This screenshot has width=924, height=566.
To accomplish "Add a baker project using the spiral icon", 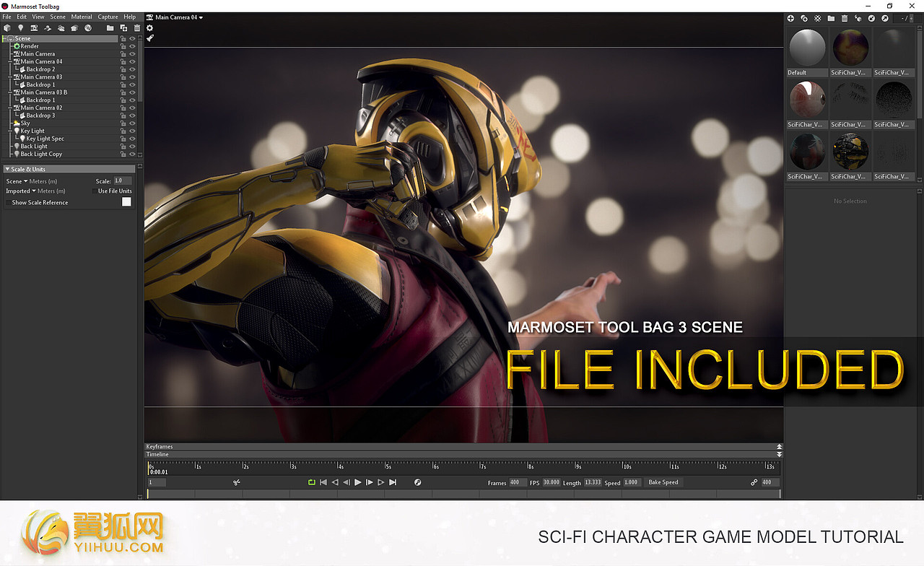I will pos(88,28).
